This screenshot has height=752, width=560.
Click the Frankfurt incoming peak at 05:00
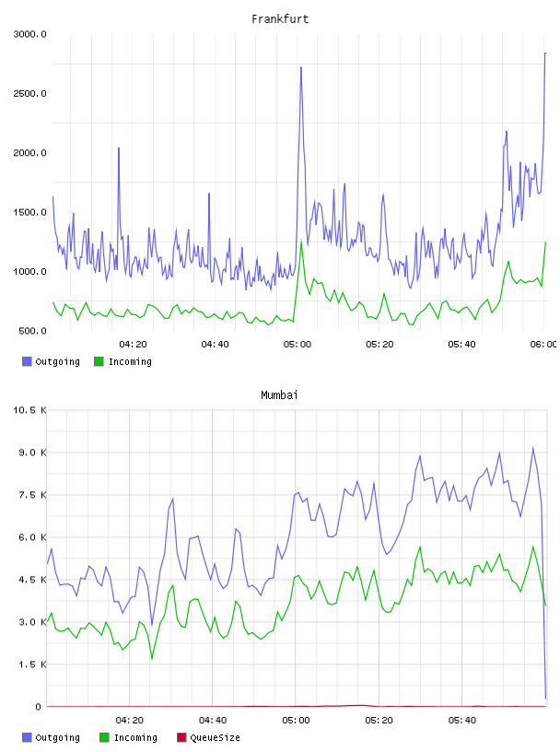[301, 241]
